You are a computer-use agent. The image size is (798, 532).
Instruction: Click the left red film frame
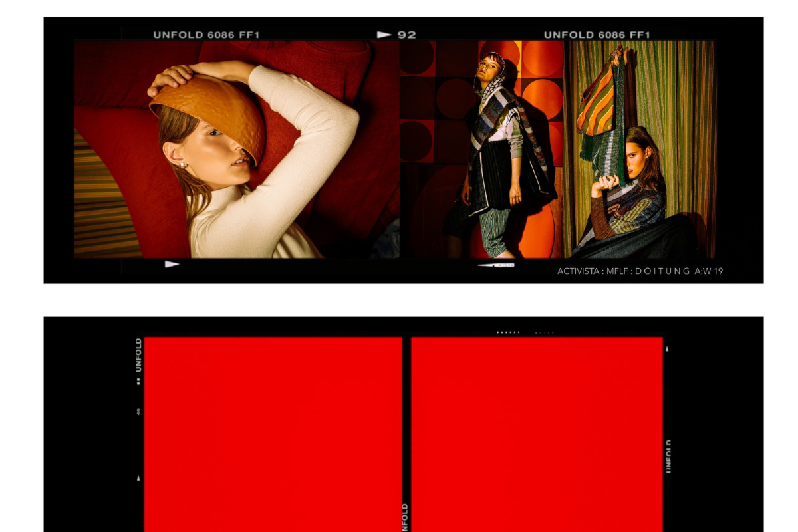[273, 432]
